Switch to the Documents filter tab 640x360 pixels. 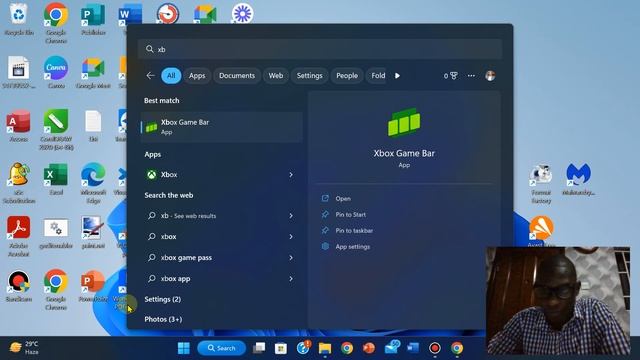coord(237,76)
